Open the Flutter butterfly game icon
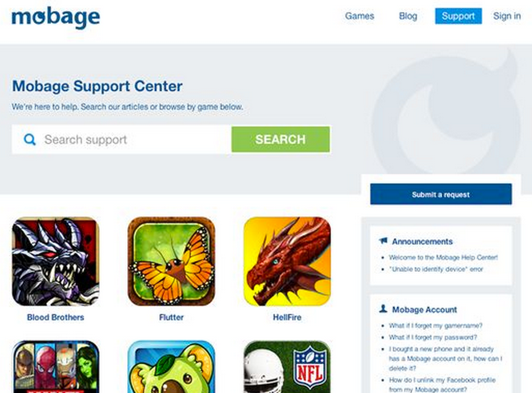The image size is (532, 393). pos(171,261)
